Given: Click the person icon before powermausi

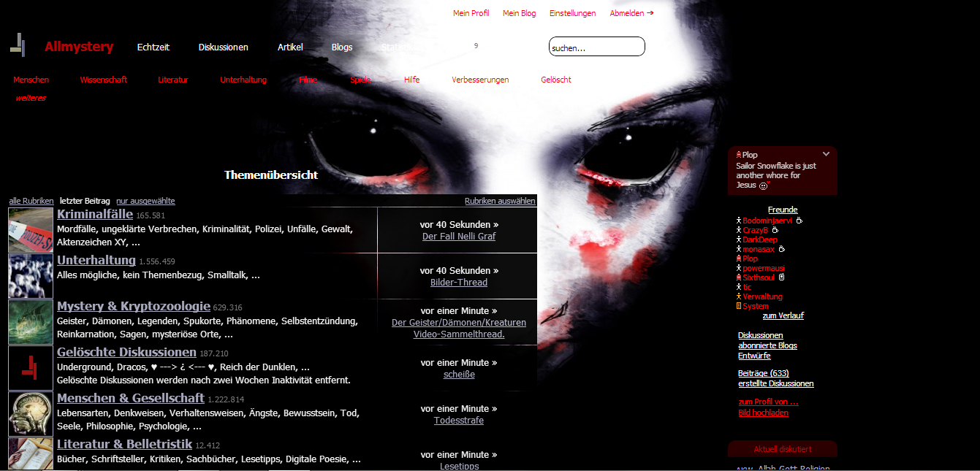Looking at the screenshot, I should click(x=739, y=268).
